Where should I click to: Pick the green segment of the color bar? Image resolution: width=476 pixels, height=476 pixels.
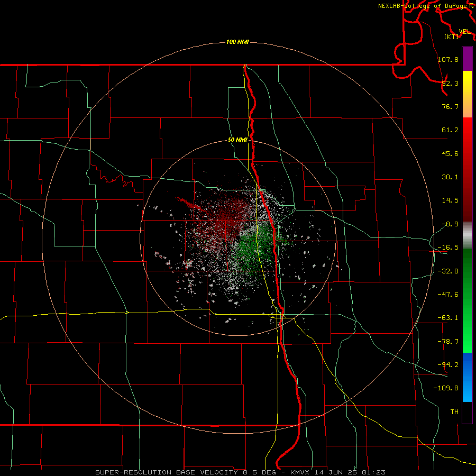click(x=467, y=300)
